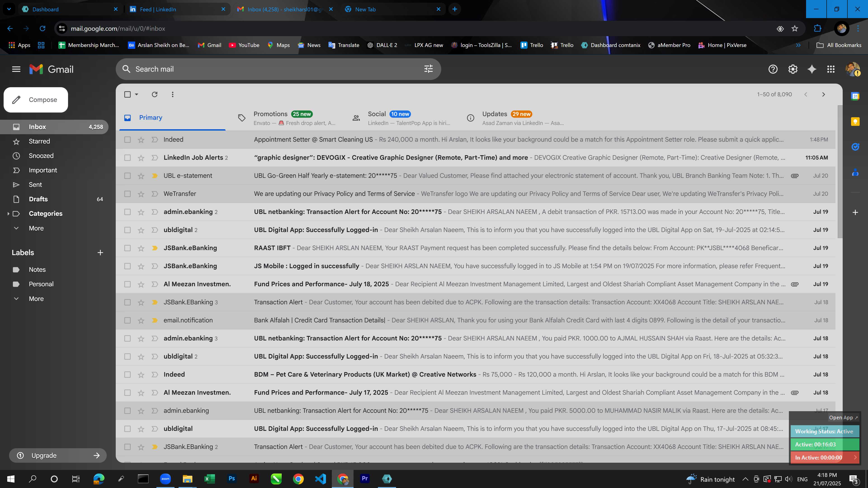Open select dropdown arrow beside master checkbox
Screen dimensions: 868x488
[x=137, y=94]
